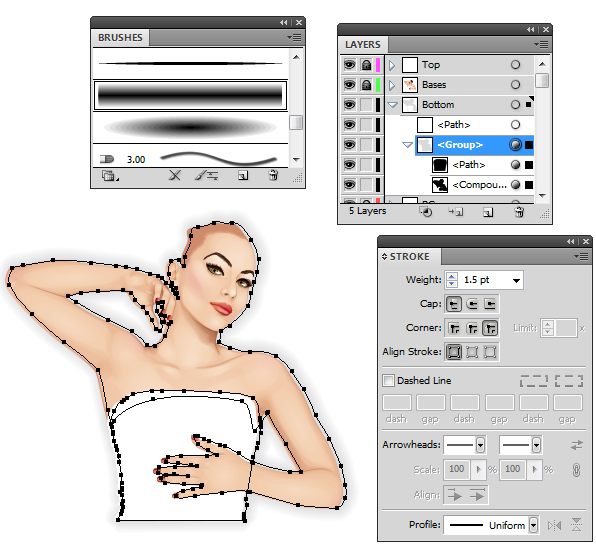
Task: Select Round Cap stroke option
Action: (472, 304)
